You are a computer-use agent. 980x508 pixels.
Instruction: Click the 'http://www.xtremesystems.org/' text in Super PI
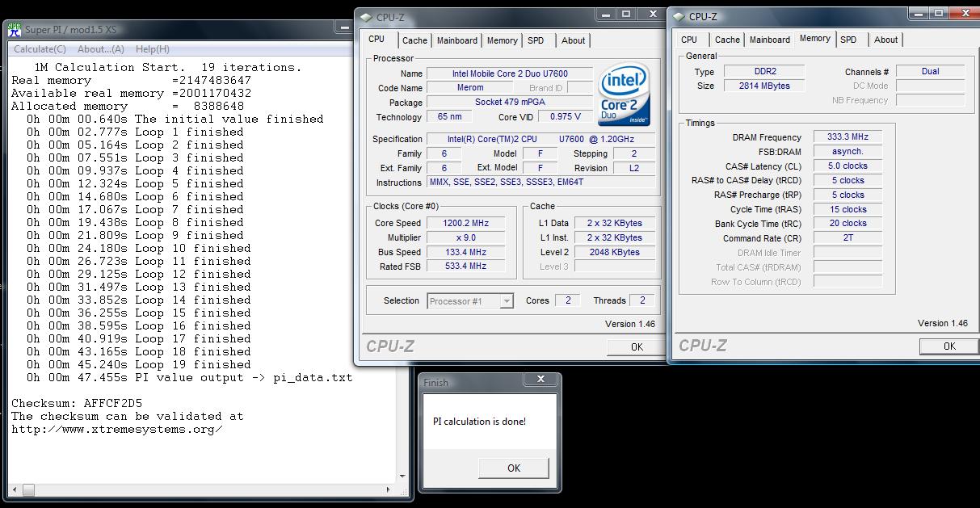pyautogui.click(x=117, y=430)
